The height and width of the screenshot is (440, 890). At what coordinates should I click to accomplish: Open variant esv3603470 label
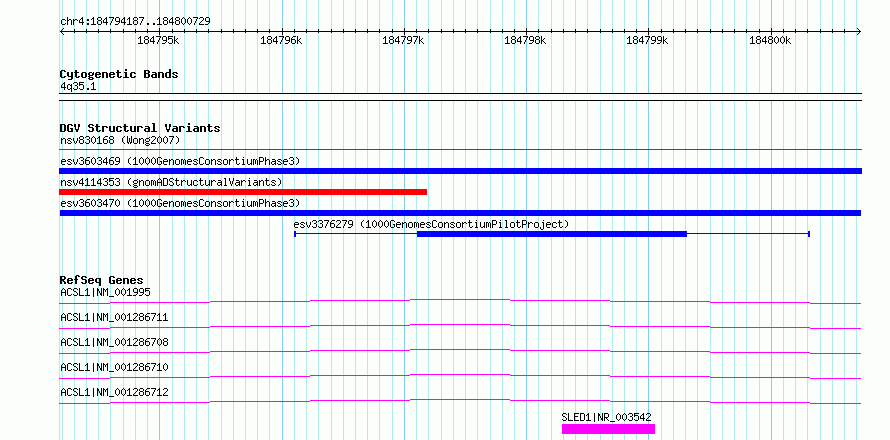[180, 203]
